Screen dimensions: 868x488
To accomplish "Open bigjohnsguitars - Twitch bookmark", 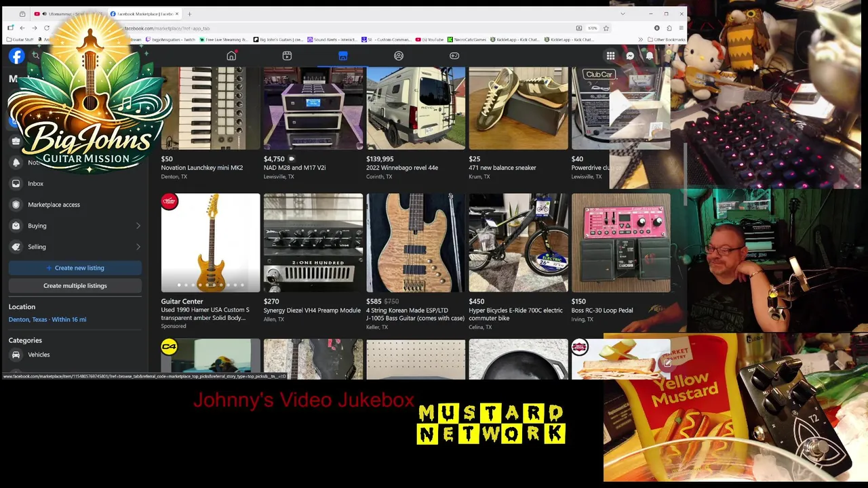I will pos(170,39).
